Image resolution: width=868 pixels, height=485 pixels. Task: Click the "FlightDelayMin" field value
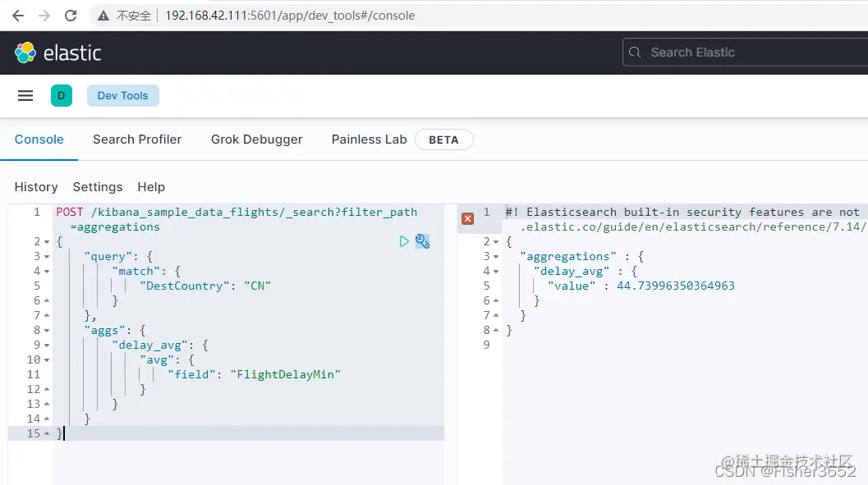click(x=285, y=374)
